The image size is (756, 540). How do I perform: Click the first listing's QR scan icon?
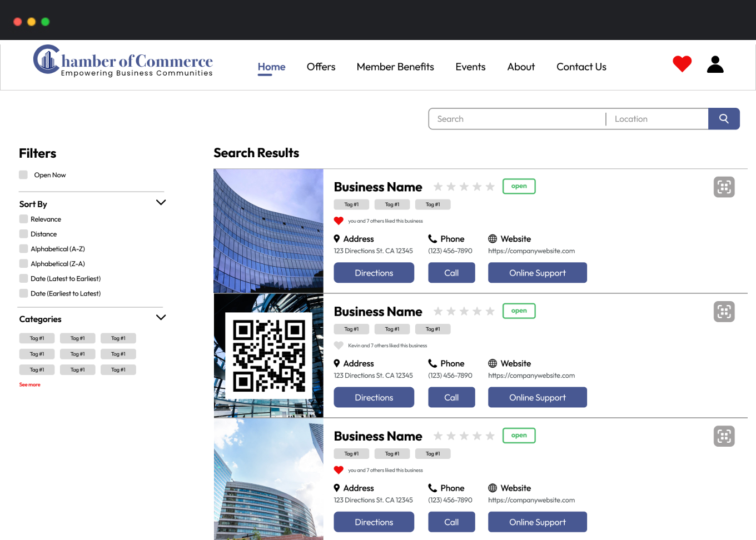tap(724, 187)
